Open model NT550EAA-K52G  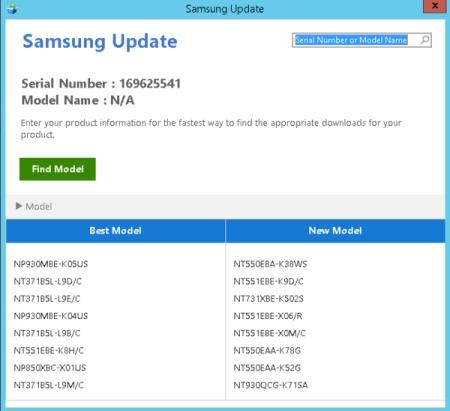tap(267, 368)
